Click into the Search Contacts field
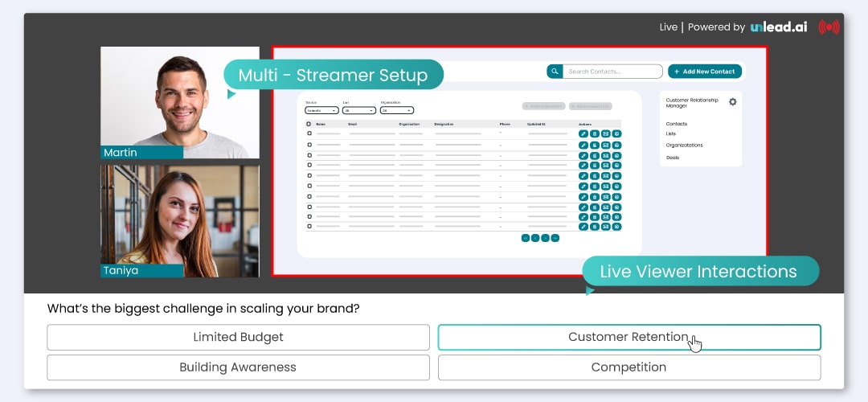Viewport: 868px width, 402px height. click(611, 72)
